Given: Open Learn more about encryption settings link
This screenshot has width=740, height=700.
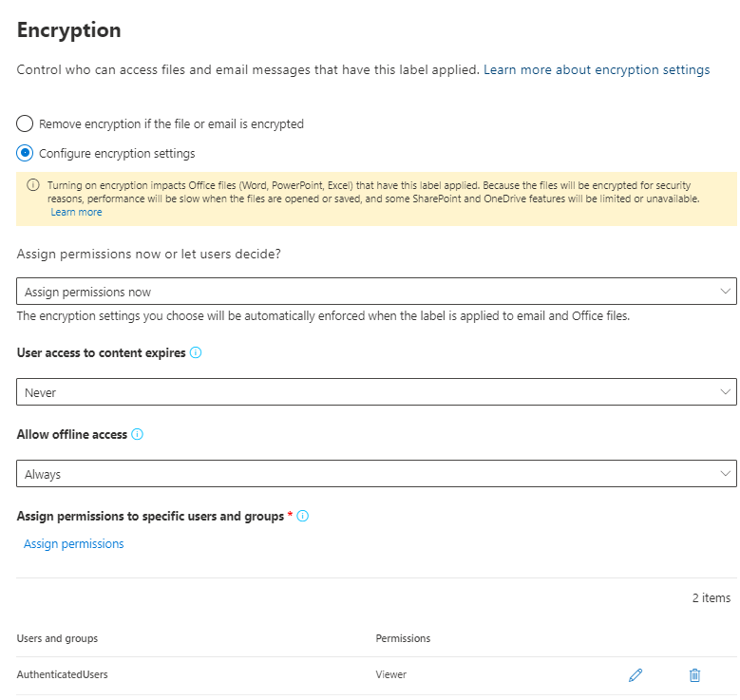Looking at the screenshot, I should (596, 70).
